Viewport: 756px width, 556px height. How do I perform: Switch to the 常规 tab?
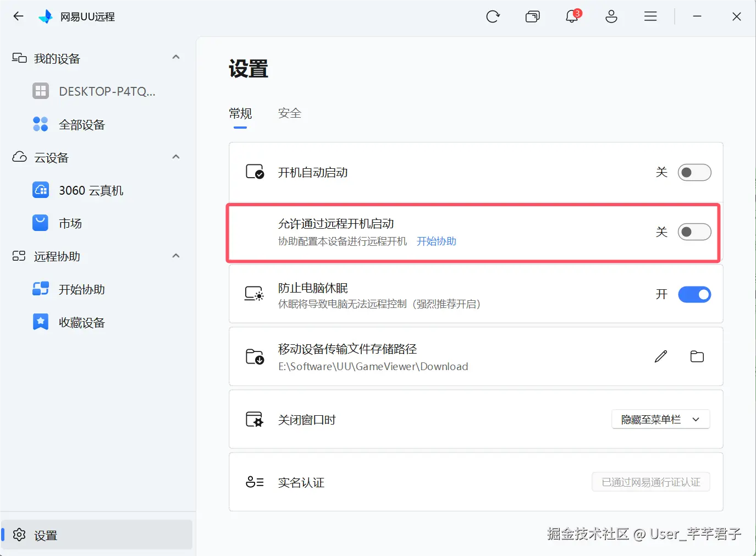coord(240,114)
